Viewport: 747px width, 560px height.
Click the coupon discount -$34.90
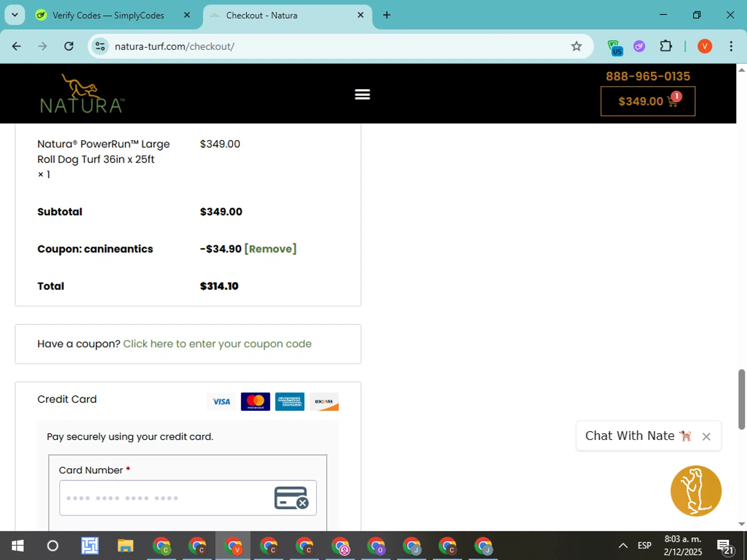click(x=221, y=249)
